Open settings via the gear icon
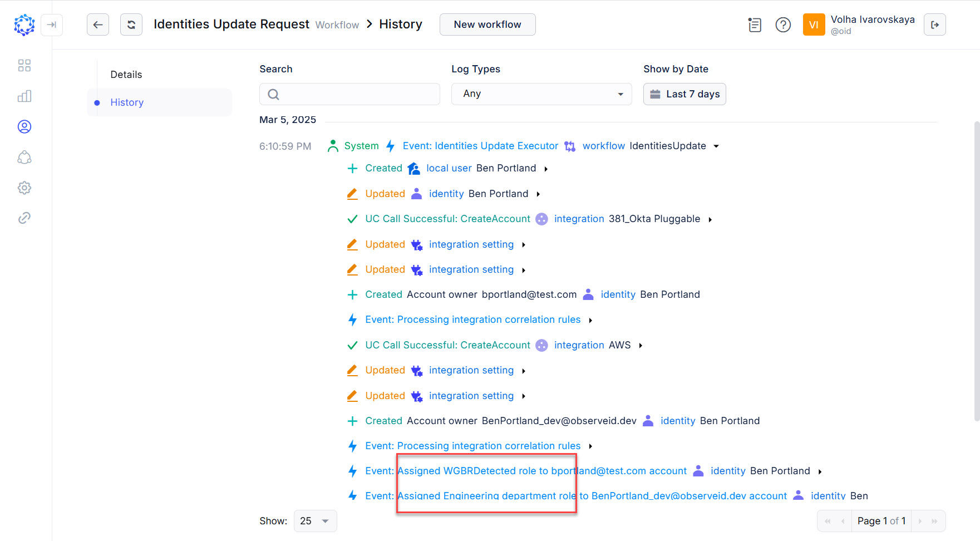Image resolution: width=980 pixels, height=541 pixels. [24, 188]
